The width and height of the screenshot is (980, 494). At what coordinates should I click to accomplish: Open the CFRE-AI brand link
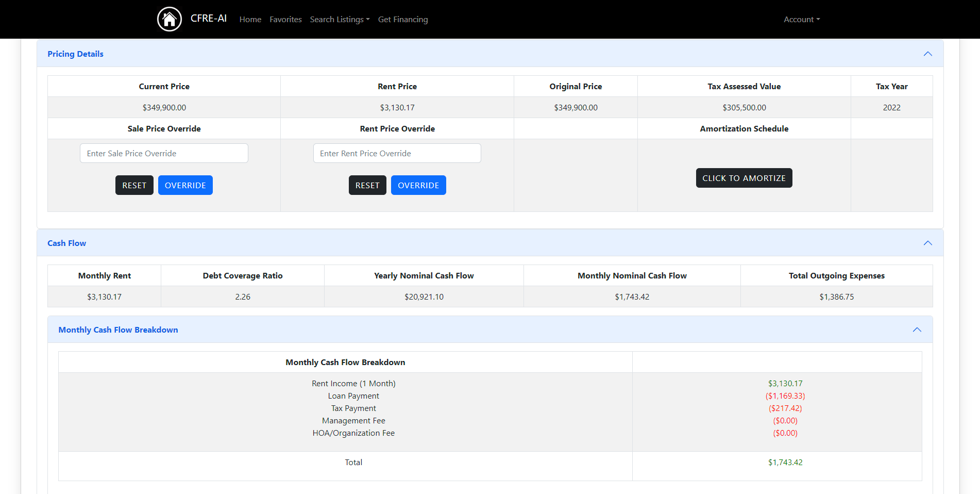point(208,19)
